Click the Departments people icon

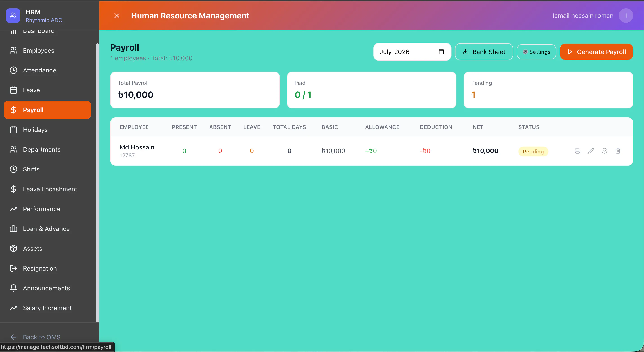point(13,149)
